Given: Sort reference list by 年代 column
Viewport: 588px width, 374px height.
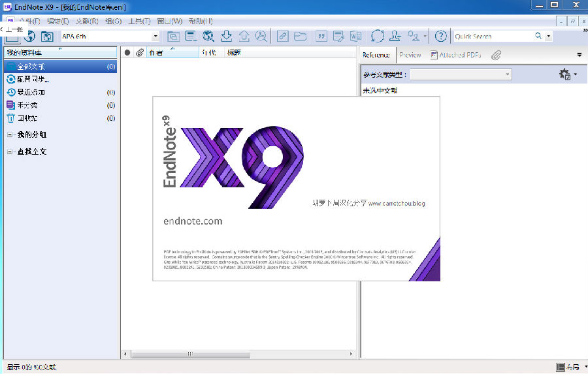Looking at the screenshot, I should pos(212,53).
